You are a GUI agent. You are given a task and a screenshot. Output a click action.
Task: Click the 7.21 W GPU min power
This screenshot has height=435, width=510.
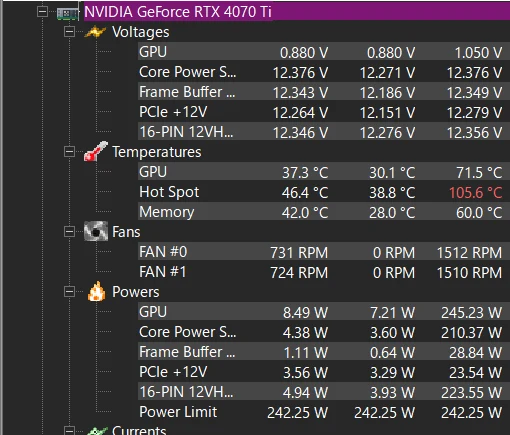[x=393, y=313]
